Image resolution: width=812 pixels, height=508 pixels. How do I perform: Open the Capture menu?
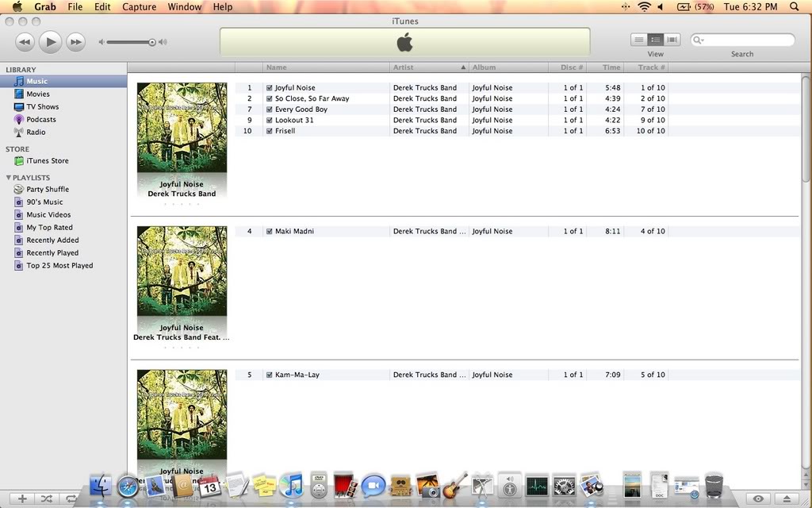pyautogui.click(x=139, y=6)
